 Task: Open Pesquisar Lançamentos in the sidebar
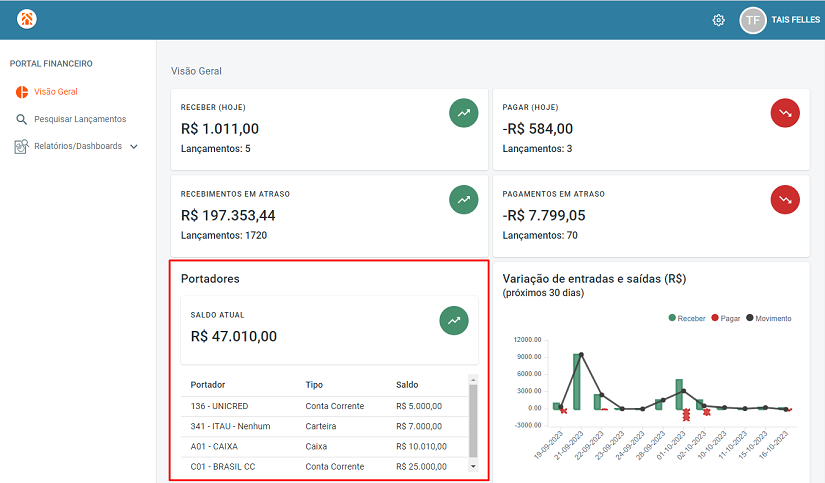point(80,119)
